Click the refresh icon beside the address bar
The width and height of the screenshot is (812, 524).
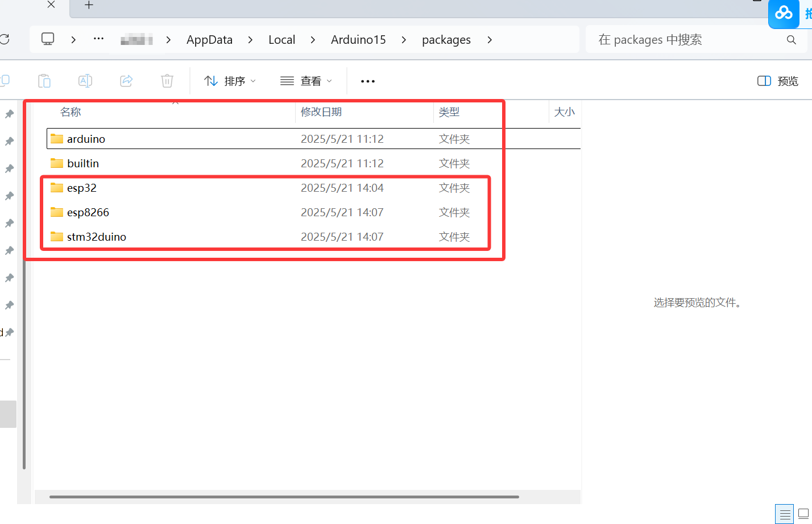(4, 39)
